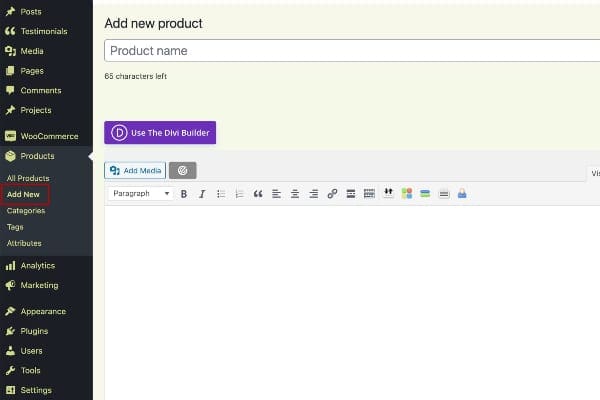Viewport: 600px width, 400px height.
Task: Center align the text
Action: [x=295, y=194]
